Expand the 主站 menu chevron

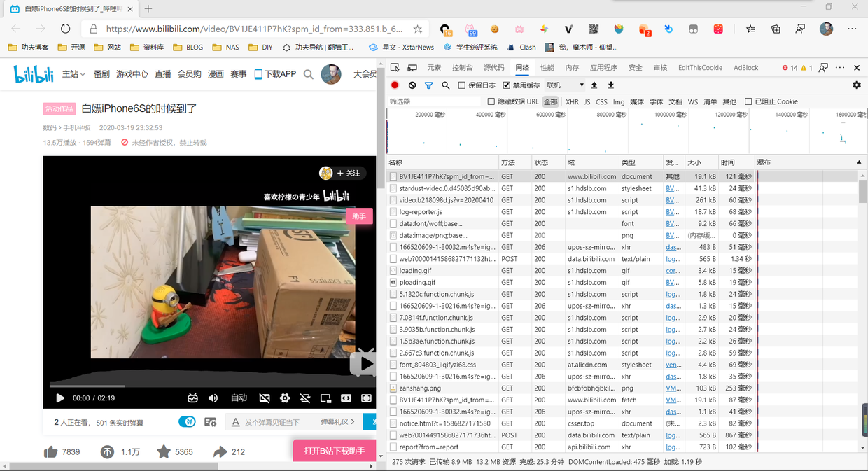tap(83, 74)
